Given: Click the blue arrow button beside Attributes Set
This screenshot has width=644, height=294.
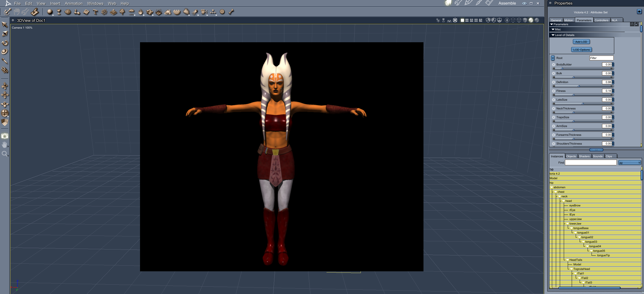Looking at the screenshot, I should tap(639, 12).
